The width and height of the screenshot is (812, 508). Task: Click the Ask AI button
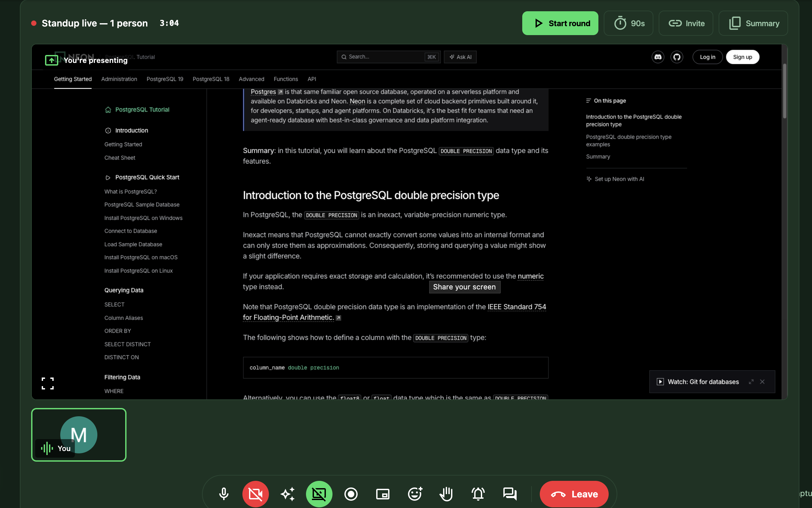[x=460, y=57]
